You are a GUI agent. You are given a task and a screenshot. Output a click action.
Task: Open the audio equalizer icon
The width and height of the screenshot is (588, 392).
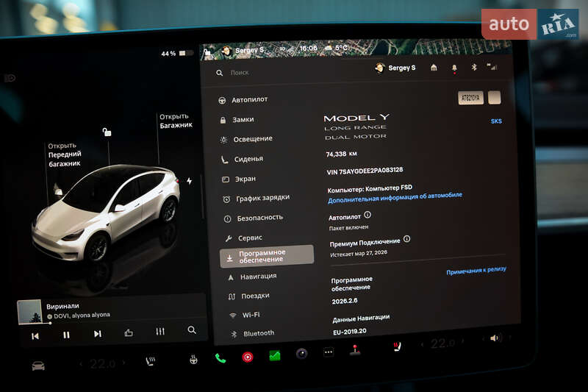(x=160, y=332)
